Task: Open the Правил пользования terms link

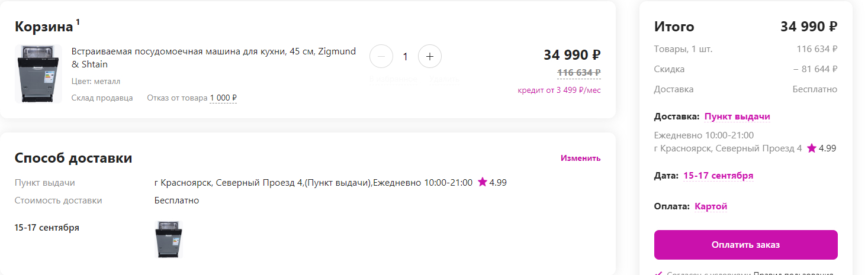Action: click(x=793, y=273)
